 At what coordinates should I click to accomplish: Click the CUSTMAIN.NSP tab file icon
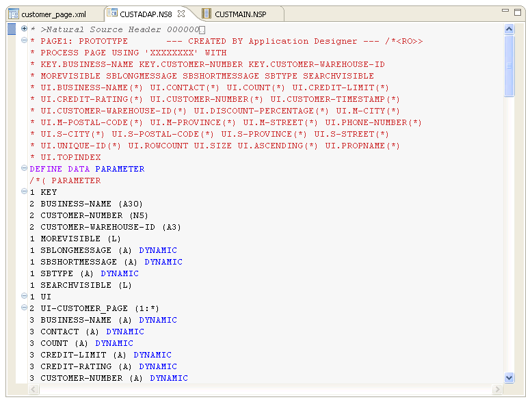(207, 14)
